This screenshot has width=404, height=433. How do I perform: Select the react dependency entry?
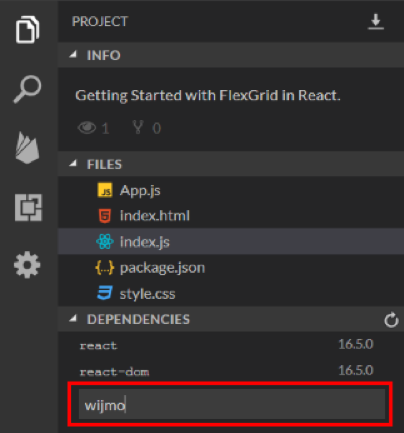pyautogui.click(x=98, y=346)
